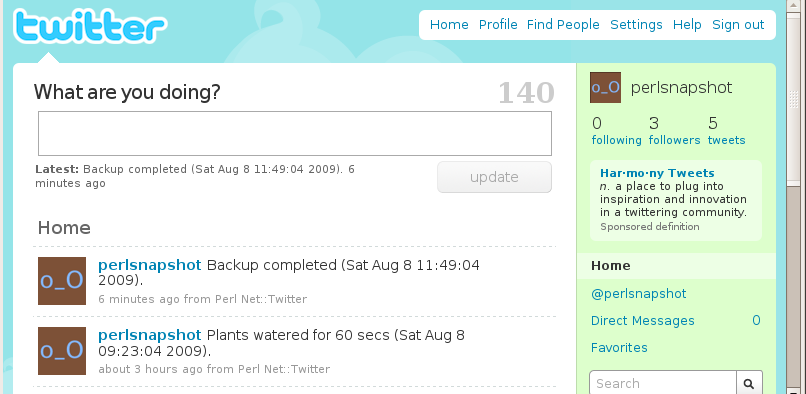Select @perlsnapshot mentions tab in sidebar

[x=638, y=294]
